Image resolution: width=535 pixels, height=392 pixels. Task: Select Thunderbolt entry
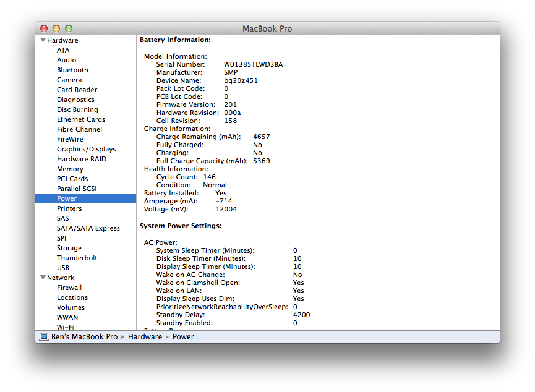click(x=77, y=258)
